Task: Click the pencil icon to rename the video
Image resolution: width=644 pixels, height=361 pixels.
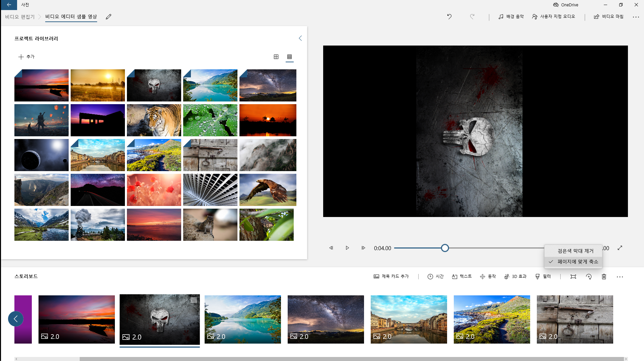Action: tap(109, 17)
